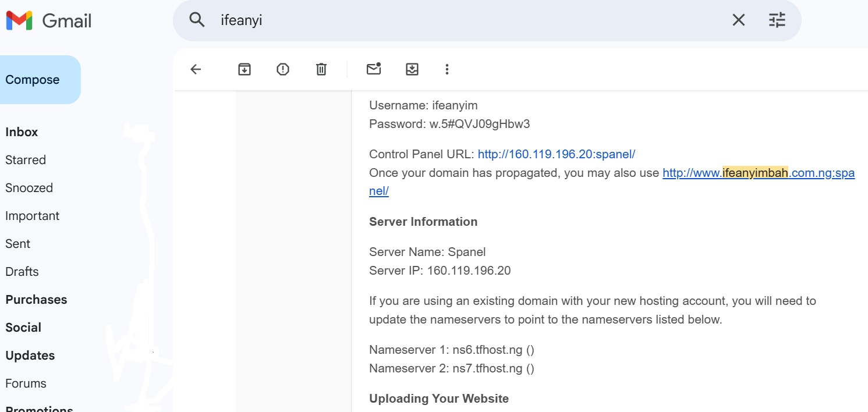This screenshot has height=412, width=868.
Task: Click the search magnifier icon
Action: (x=197, y=20)
